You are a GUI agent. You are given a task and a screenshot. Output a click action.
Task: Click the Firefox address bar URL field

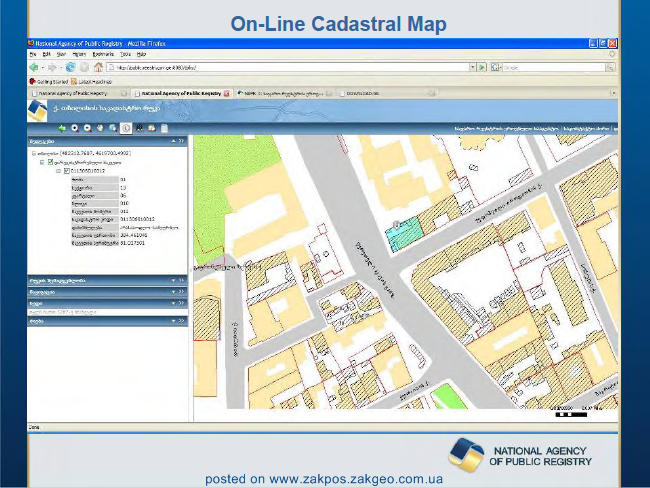click(x=288, y=67)
